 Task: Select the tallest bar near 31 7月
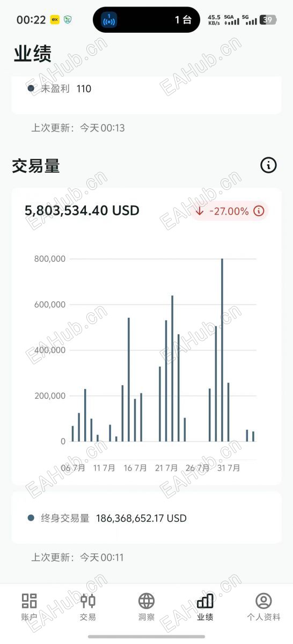pyautogui.click(x=222, y=350)
